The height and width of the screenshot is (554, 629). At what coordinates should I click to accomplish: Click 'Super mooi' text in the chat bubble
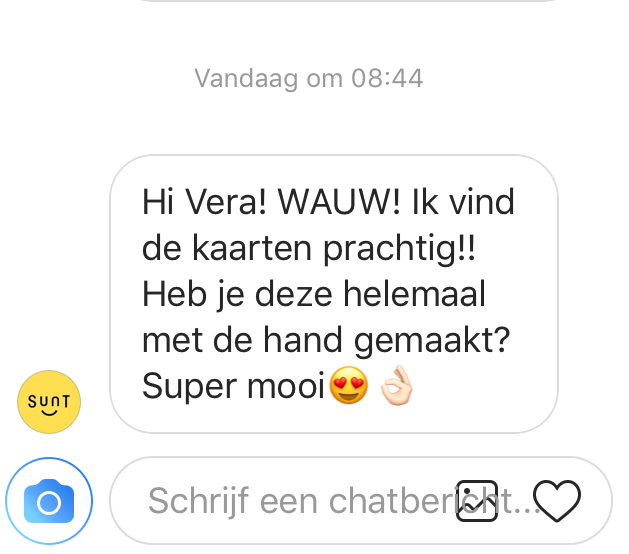click(233, 386)
